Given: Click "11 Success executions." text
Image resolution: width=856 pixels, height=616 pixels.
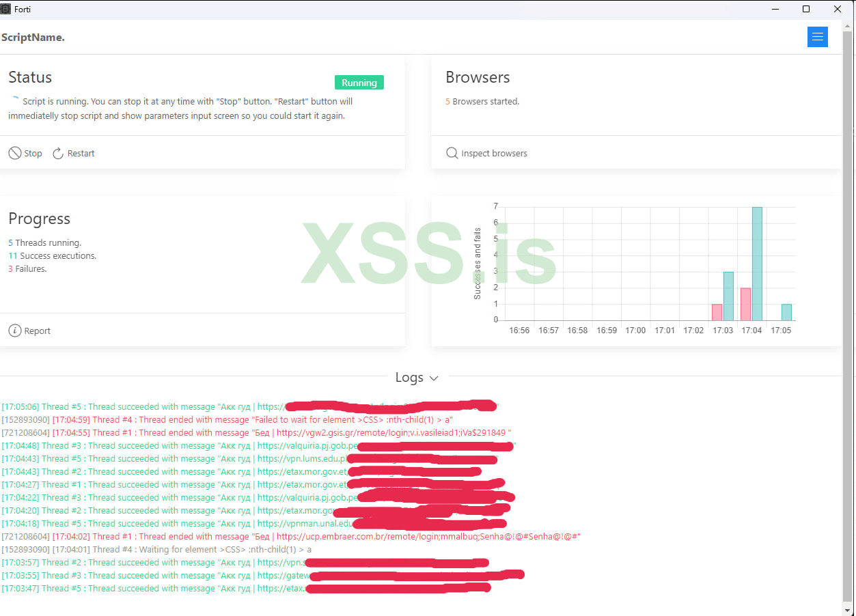Looking at the screenshot, I should [x=53, y=255].
